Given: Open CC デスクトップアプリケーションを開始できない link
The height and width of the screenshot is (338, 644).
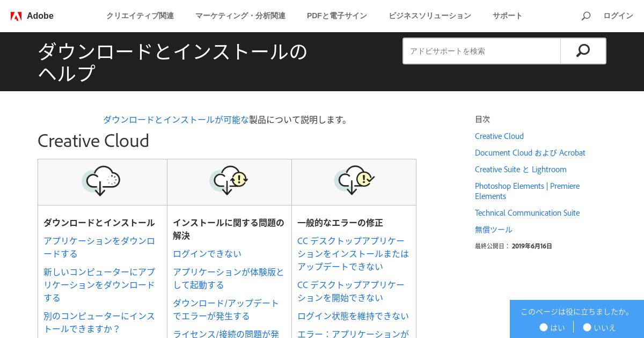Looking at the screenshot, I should coord(351,291).
